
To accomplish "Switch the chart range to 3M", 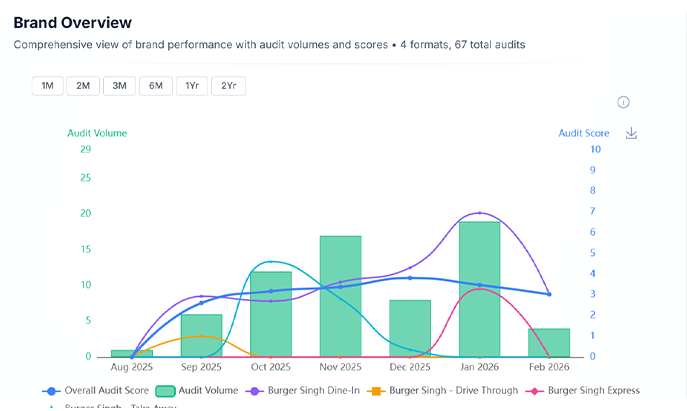I will point(119,86).
